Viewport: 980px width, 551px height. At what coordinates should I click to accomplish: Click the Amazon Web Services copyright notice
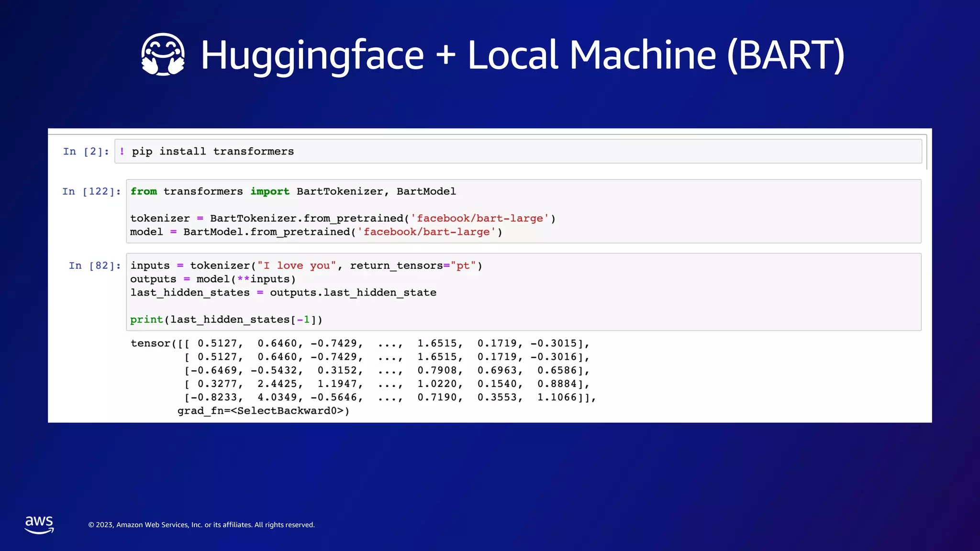201,525
